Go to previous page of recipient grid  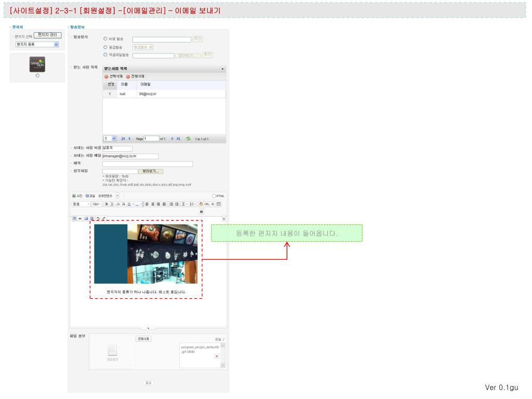pyautogui.click(x=129, y=138)
